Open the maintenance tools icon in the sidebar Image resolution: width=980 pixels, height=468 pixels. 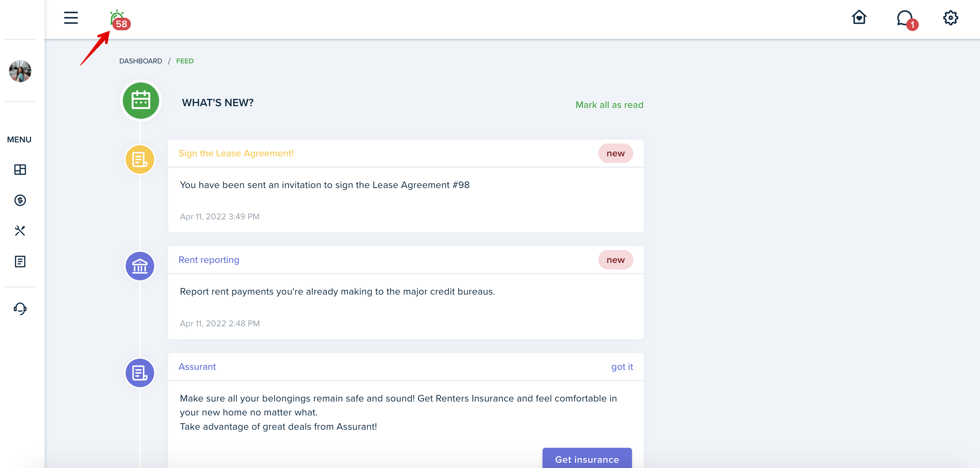click(20, 231)
